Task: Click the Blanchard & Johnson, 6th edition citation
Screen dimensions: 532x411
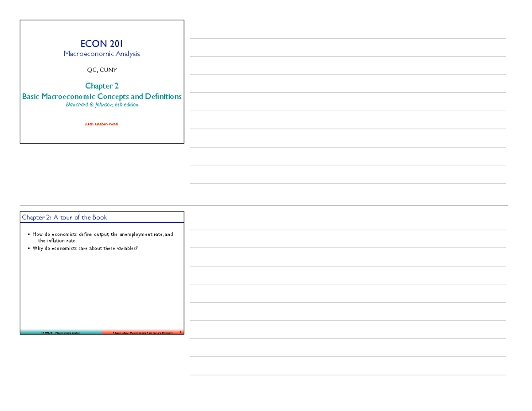Action: tap(102, 104)
